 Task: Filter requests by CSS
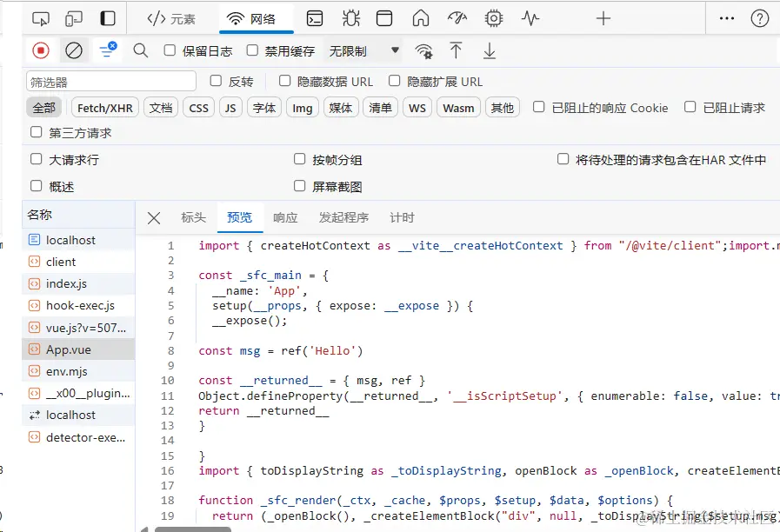(x=198, y=108)
